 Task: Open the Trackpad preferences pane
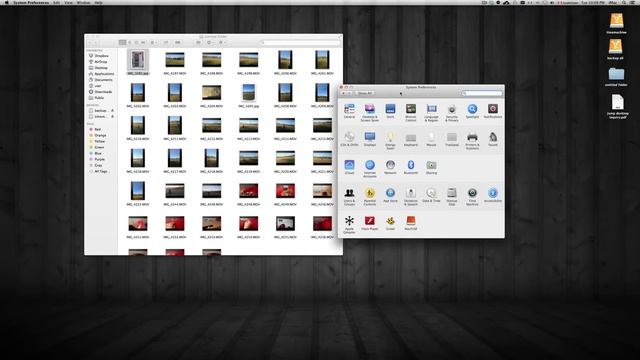[x=452, y=139]
